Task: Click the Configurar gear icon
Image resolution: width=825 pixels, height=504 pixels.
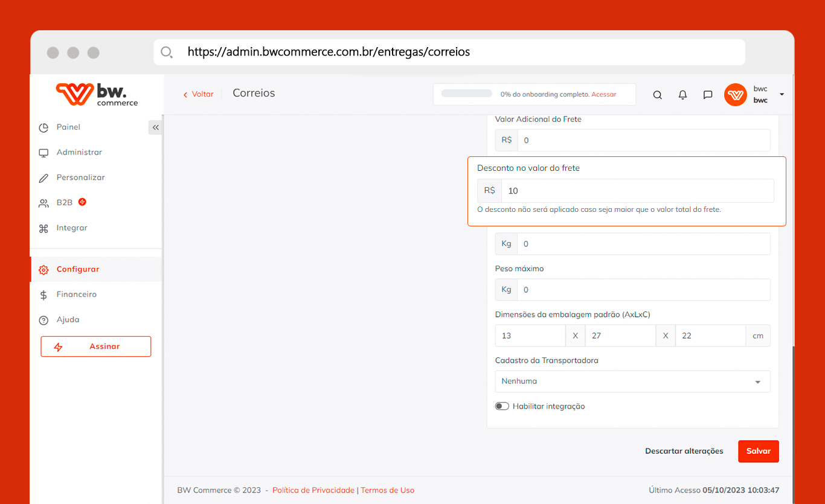Action: click(x=43, y=270)
